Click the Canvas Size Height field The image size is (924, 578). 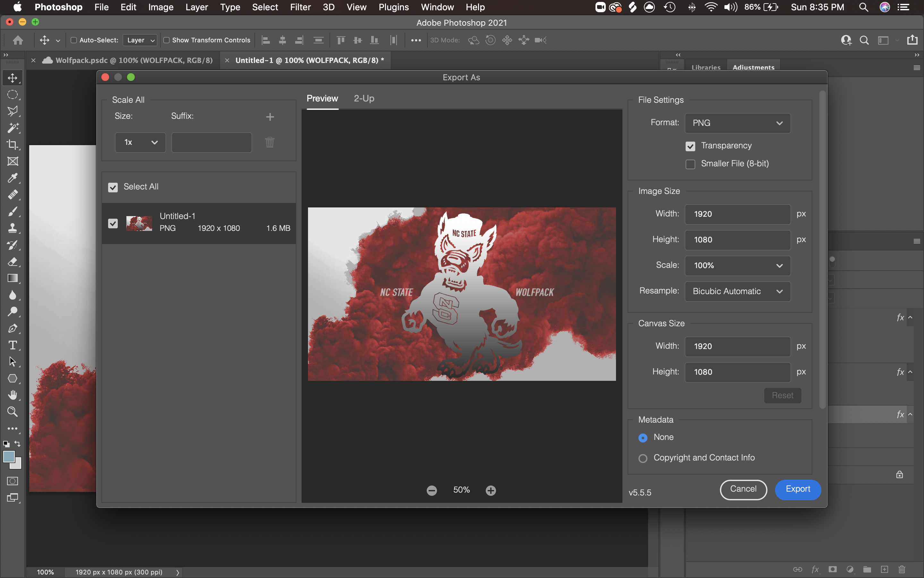(x=738, y=372)
